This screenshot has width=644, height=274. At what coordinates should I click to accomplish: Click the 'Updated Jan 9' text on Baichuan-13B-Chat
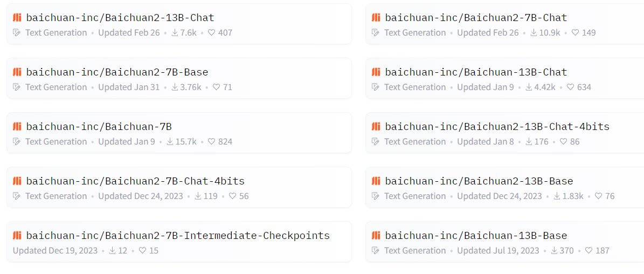[x=486, y=87]
